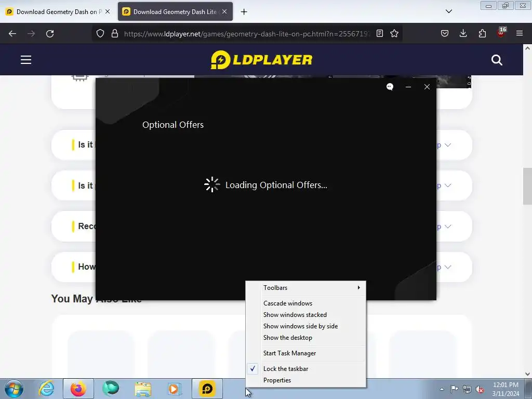The height and width of the screenshot is (399, 532).
Task: Open the green-orb app taskbar icon
Action: click(x=111, y=389)
